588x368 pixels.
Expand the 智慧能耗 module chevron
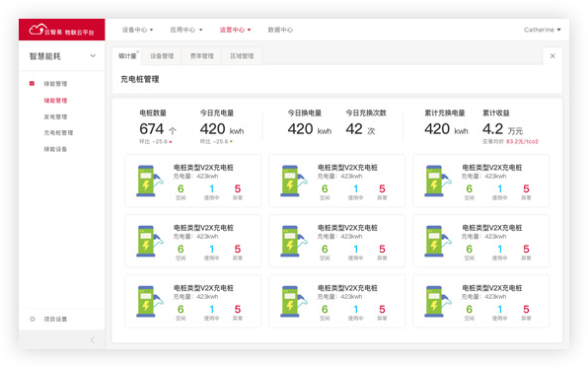pos(93,56)
